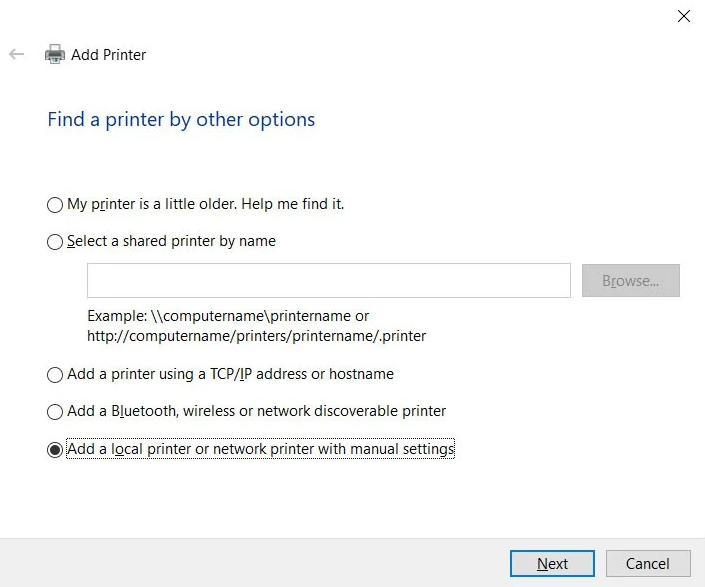
Task: Click the example \\computername\printername text
Action: tap(228, 316)
